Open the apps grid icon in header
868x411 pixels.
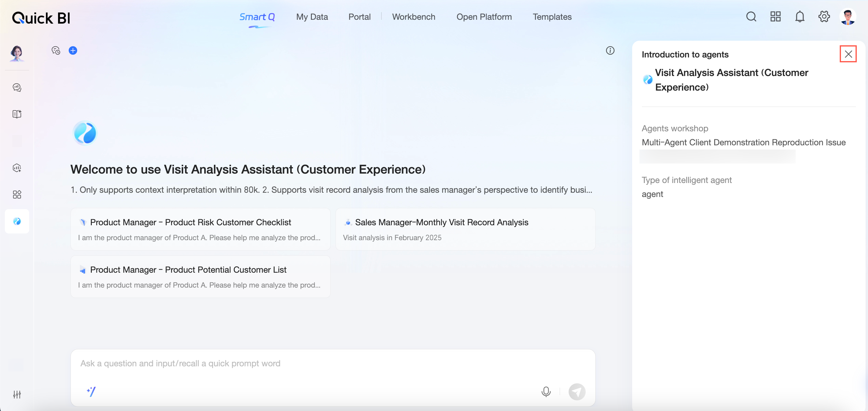pos(775,16)
